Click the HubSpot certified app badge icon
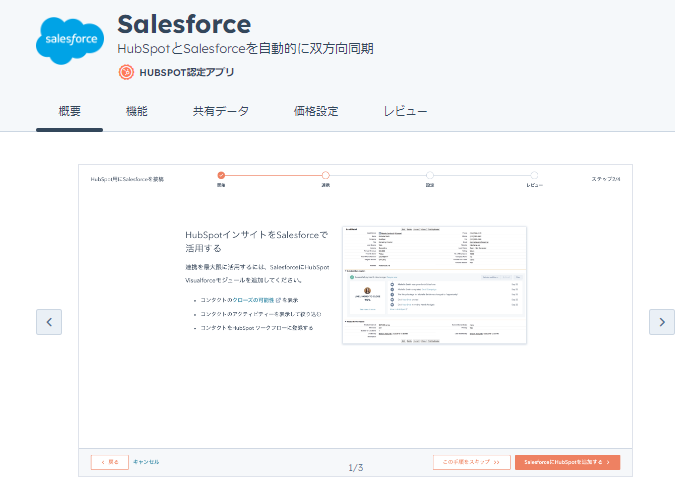This screenshot has height=487, width=675. point(126,72)
